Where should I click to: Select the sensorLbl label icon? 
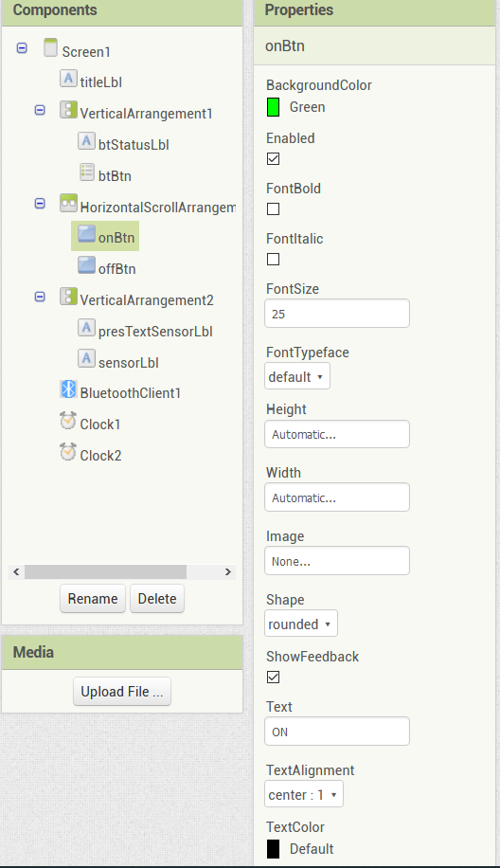click(x=86, y=359)
